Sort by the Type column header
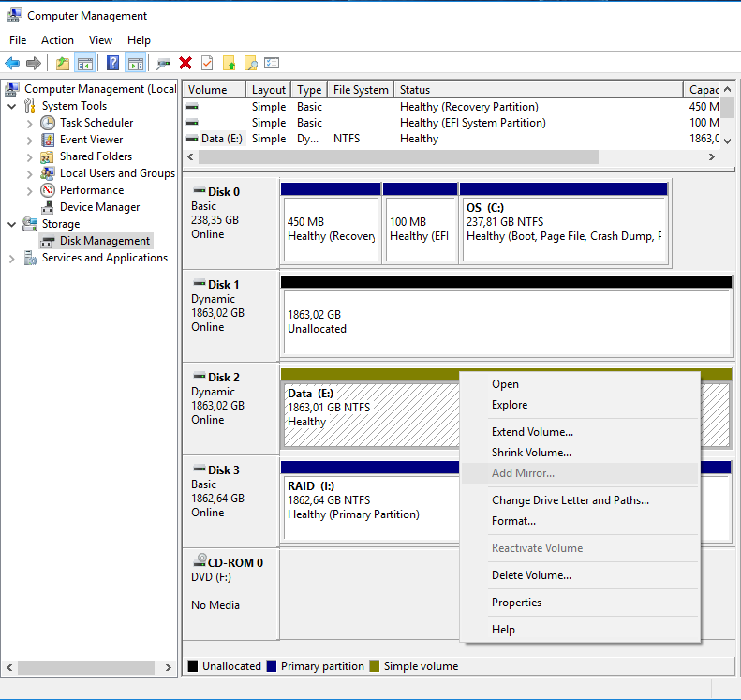Screen dimensions: 741x700 click(309, 90)
